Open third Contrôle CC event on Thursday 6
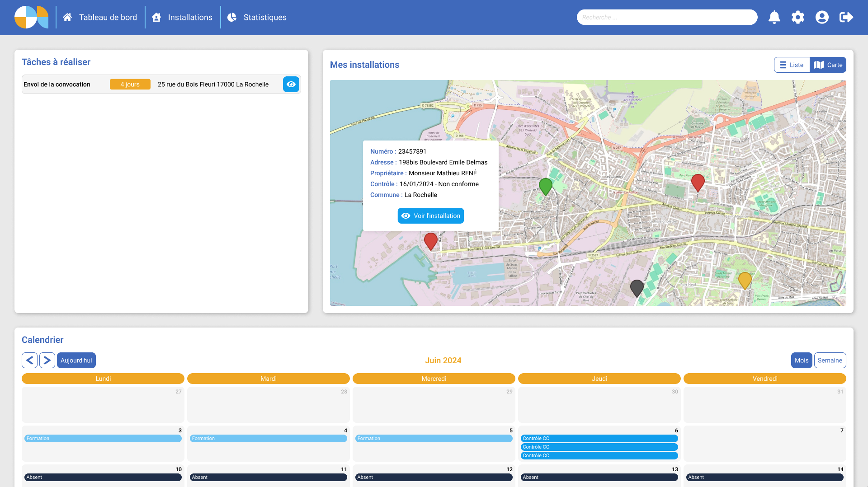 click(599, 455)
